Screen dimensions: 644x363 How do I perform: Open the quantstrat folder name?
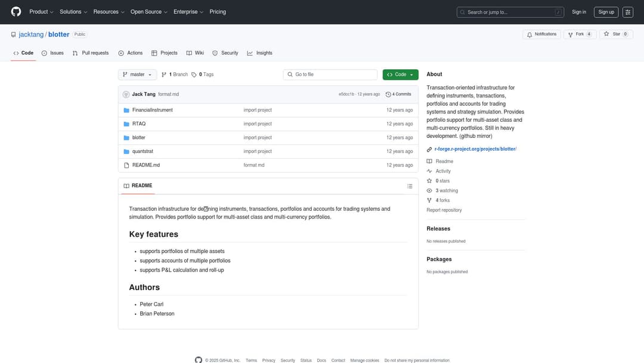point(143,151)
